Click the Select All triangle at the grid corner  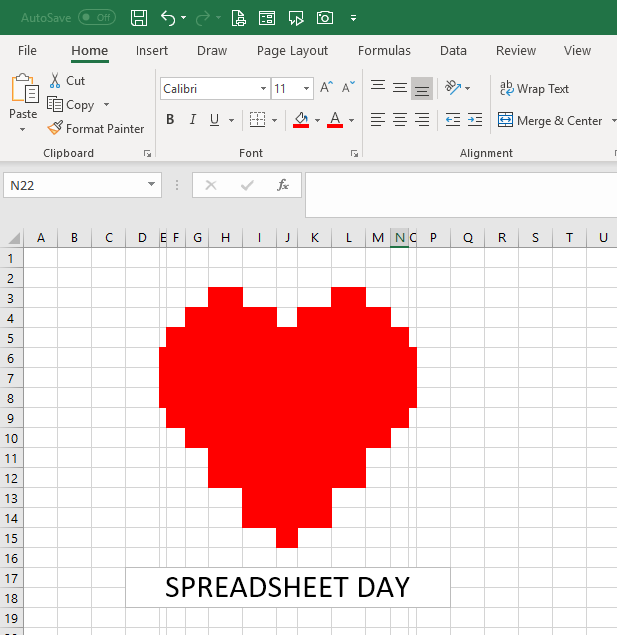tap(14, 238)
